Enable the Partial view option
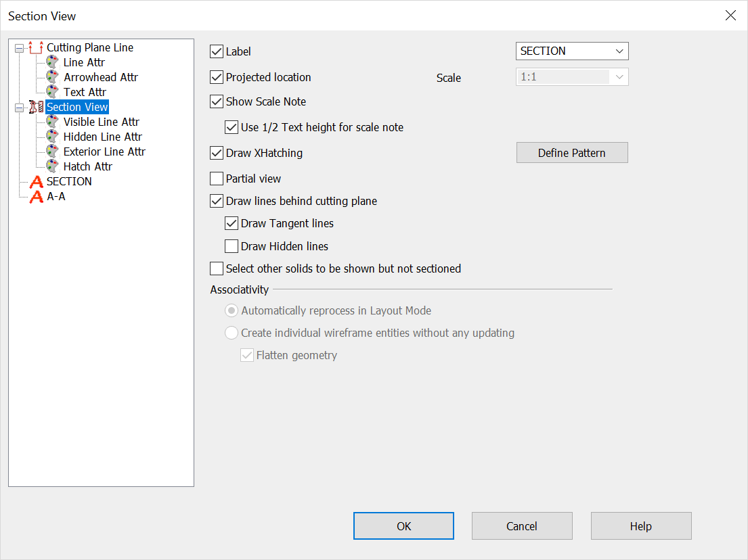Viewport: 748px width, 560px height. point(217,178)
